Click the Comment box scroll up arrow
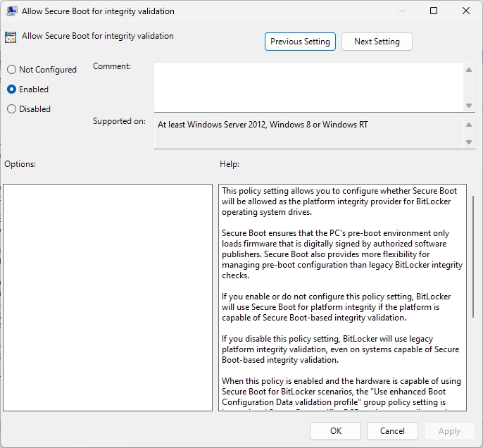The width and height of the screenshot is (483, 448). point(469,70)
